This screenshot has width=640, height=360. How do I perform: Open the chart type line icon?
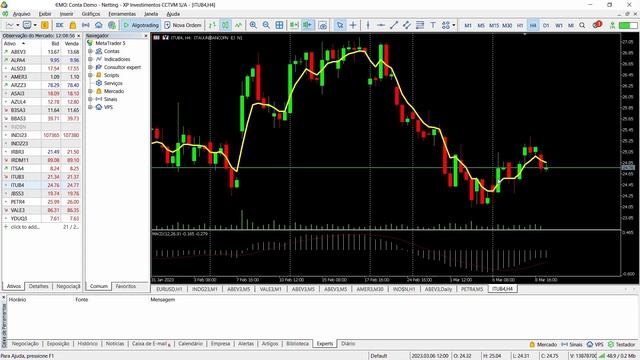tap(9, 25)
